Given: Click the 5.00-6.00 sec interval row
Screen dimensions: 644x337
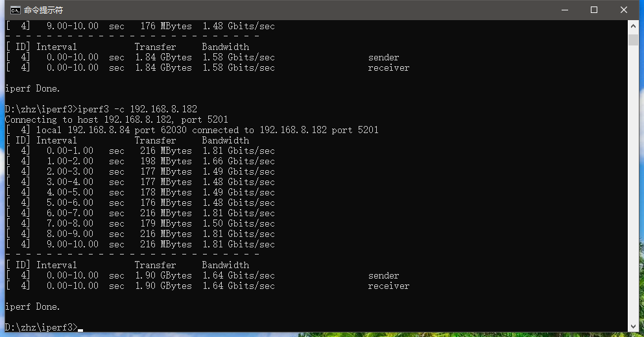Looking at the screenshot, I should click(140, 203).
